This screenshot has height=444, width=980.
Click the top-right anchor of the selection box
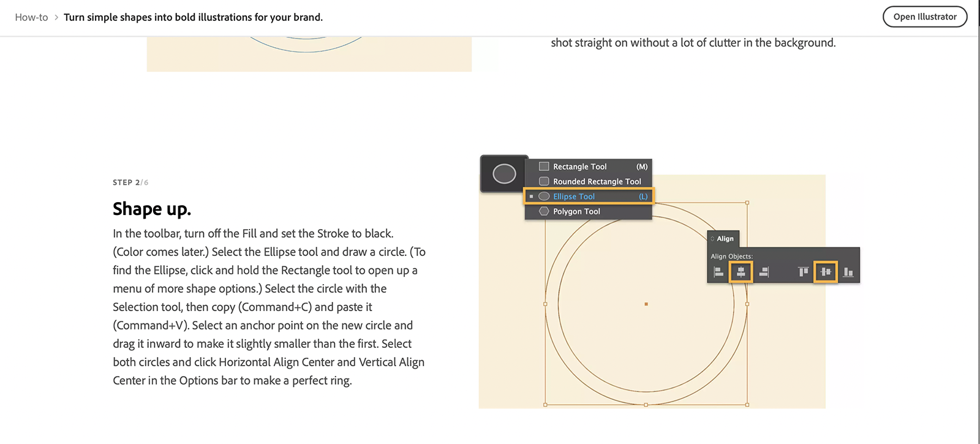tap(747, 203)
